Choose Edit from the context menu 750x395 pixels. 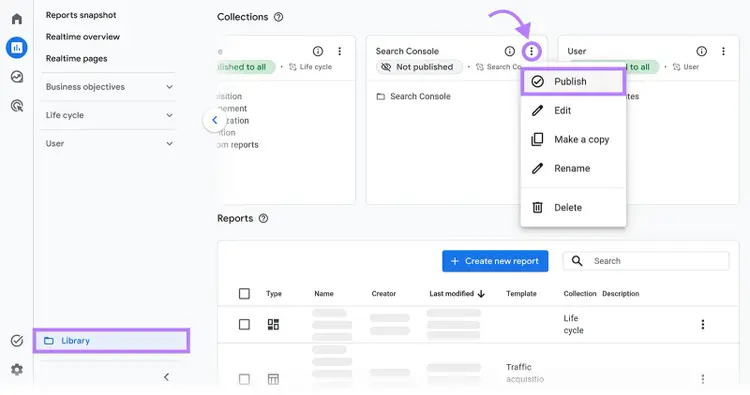[x=573, y=110]
